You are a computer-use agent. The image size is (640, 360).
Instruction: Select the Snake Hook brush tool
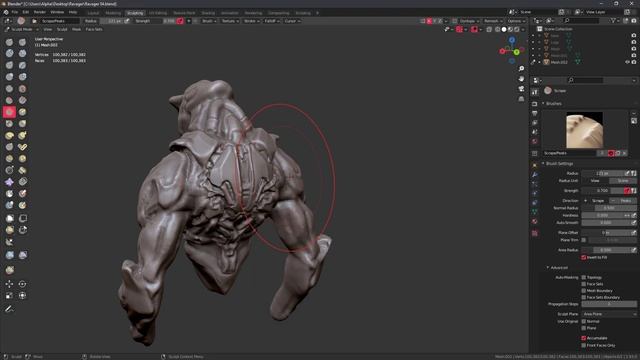(x=22, y=136)
